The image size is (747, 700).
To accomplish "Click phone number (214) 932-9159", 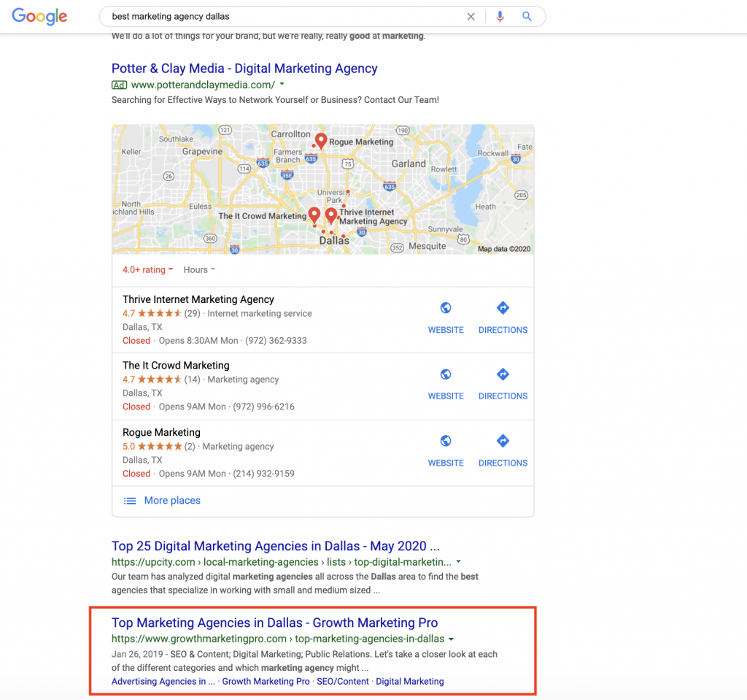I will click(263, 474).
